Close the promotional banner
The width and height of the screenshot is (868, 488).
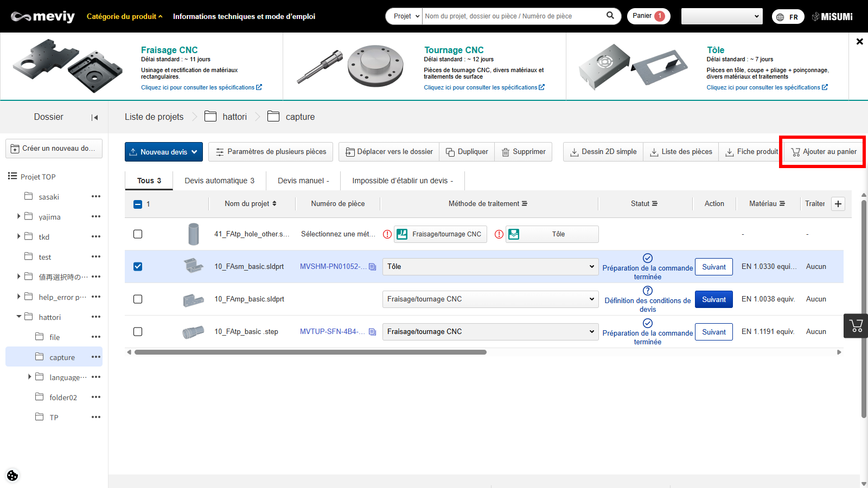[x=859, y=42]
